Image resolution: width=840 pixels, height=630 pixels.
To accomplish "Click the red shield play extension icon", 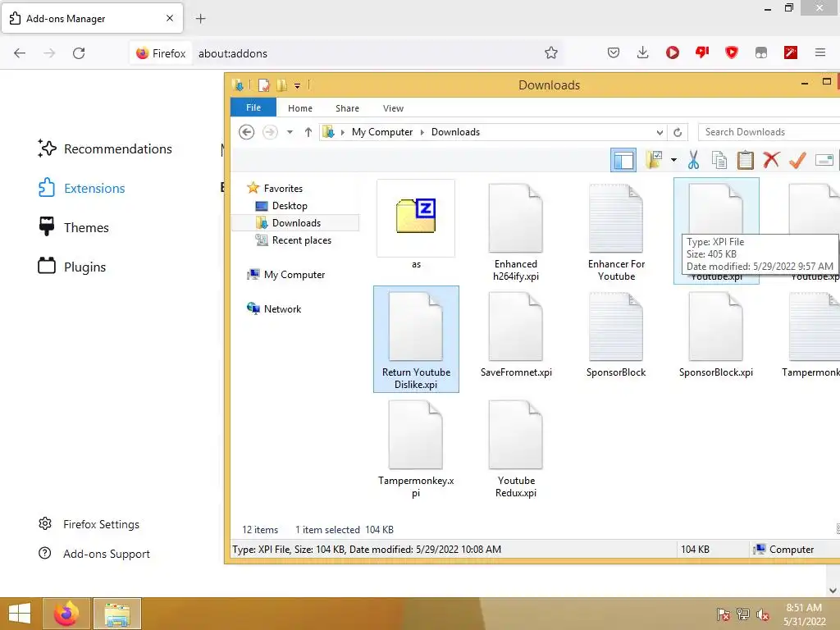I will point(731,52).
